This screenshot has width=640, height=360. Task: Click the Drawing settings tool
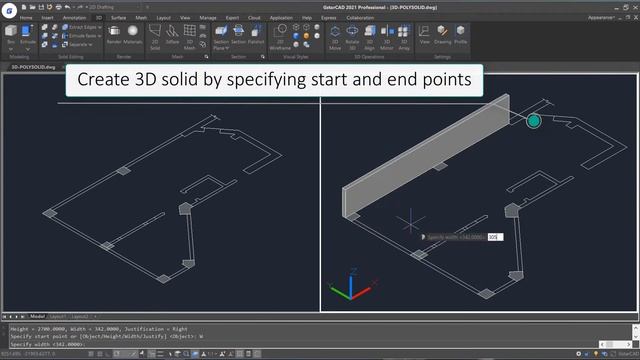(x=442, y=34)
